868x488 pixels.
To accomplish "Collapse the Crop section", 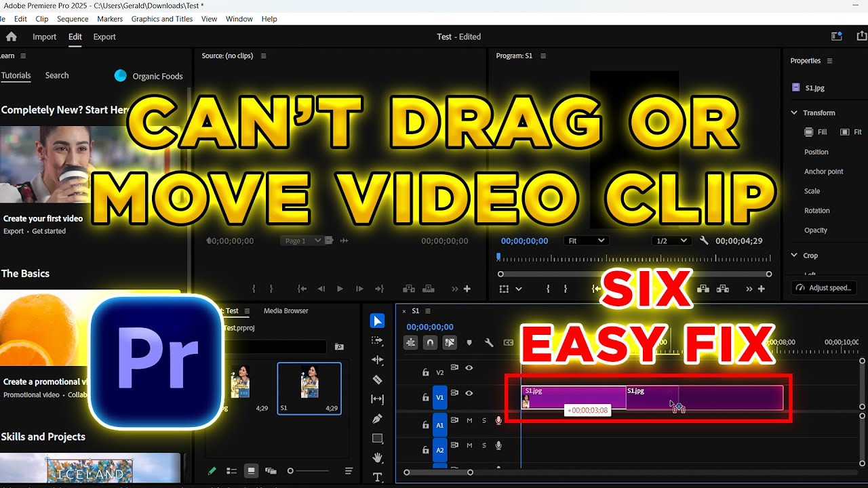I will (794, 256).
